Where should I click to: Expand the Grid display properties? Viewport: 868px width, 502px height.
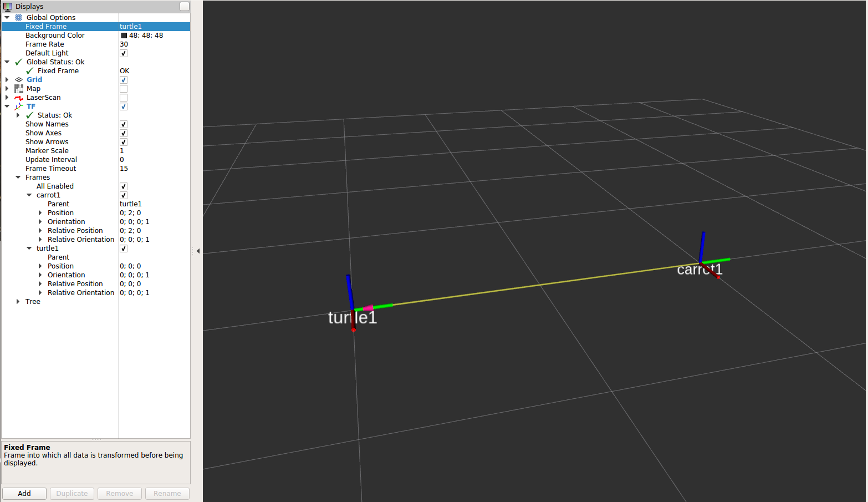coord(7,80)
